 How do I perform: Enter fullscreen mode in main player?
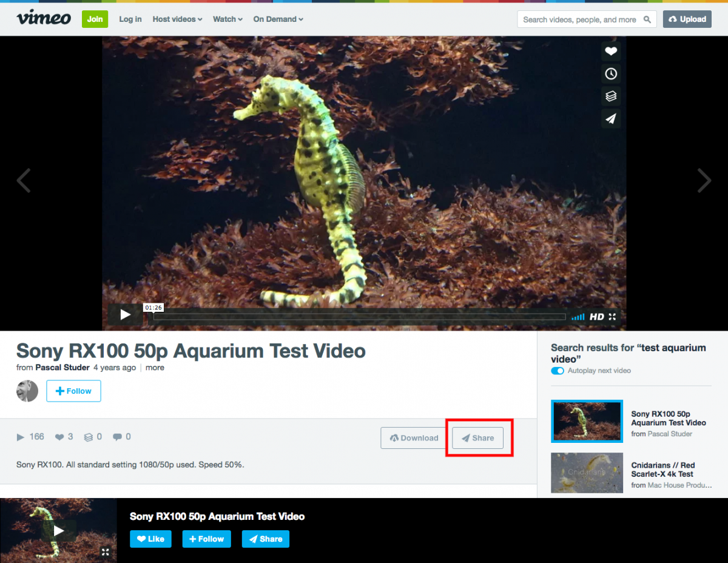coord(612,317)
